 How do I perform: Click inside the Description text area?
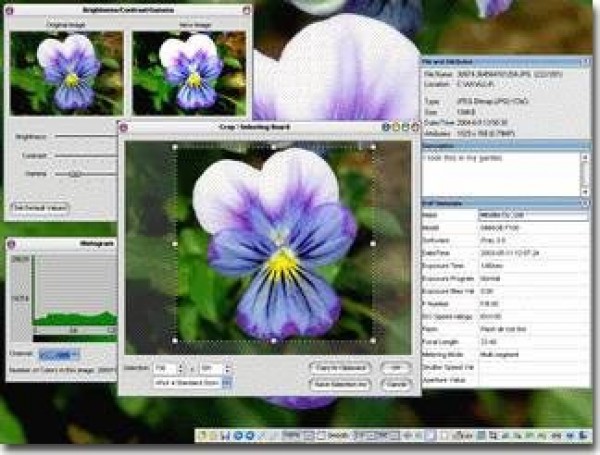pos(501,174)
